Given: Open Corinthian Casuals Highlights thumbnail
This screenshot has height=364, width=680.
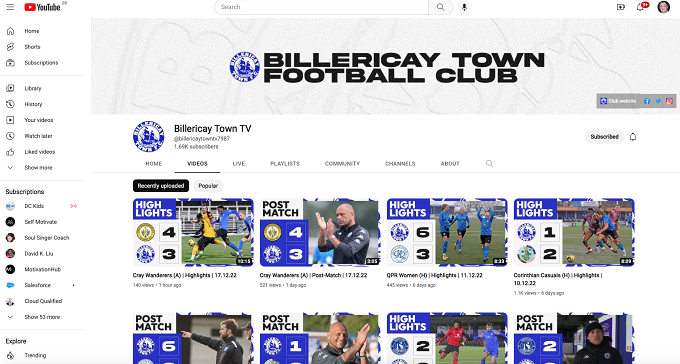Looking at the screenshot, I should 574,232.
